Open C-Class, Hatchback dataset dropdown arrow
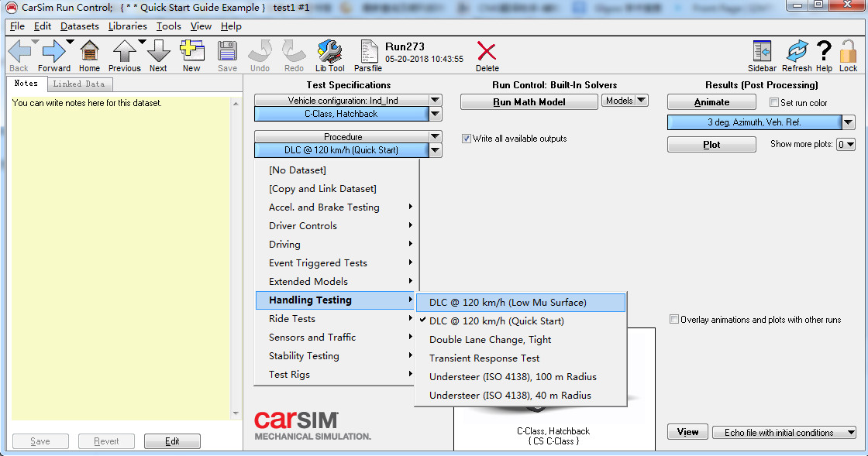Image resolution: width=868 pixels, height=456 pixels. [436, 114]
